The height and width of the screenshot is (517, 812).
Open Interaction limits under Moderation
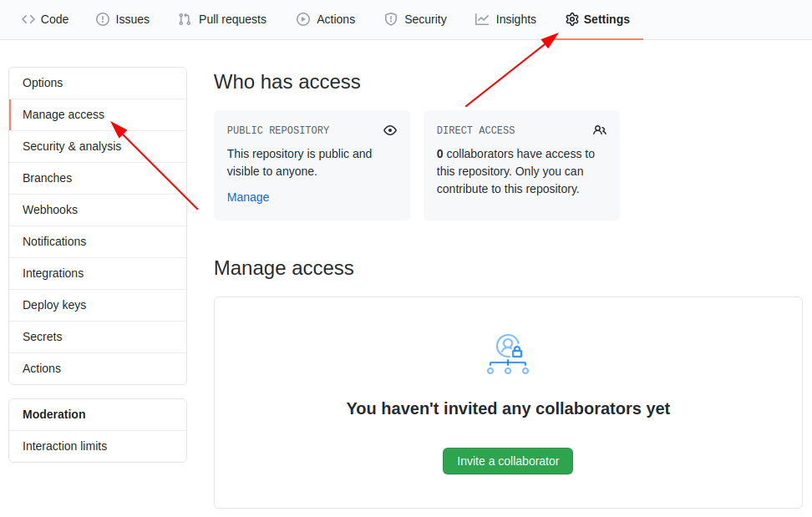[64, 446]
